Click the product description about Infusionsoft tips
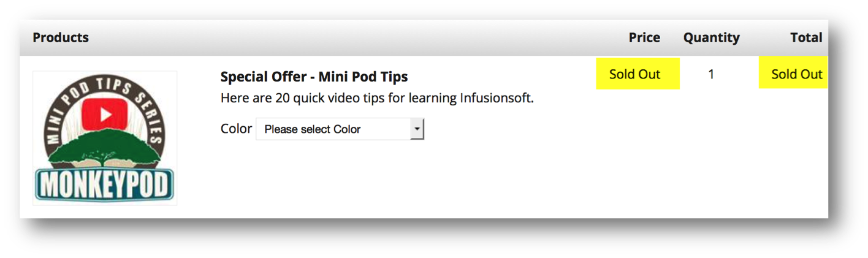Screen dimensions: 868x258 click(x=377, y=97)
